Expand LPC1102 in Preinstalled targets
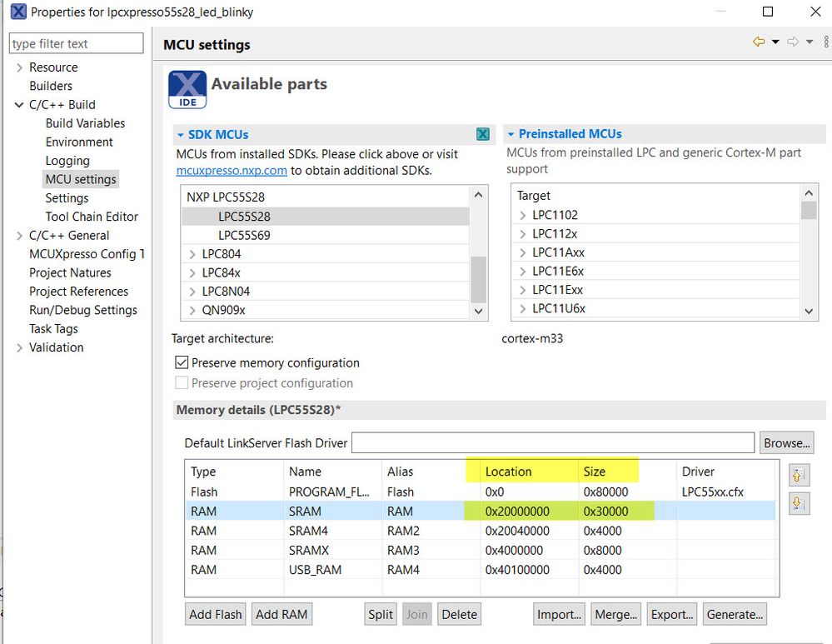Viewport: 832px width, 644px height. pyautogui.click(x=523, y=215)
